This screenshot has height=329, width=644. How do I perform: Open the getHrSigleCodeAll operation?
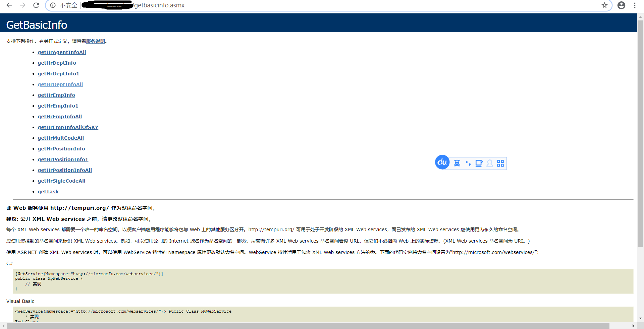pyautogui.click(x=61, y=181)
